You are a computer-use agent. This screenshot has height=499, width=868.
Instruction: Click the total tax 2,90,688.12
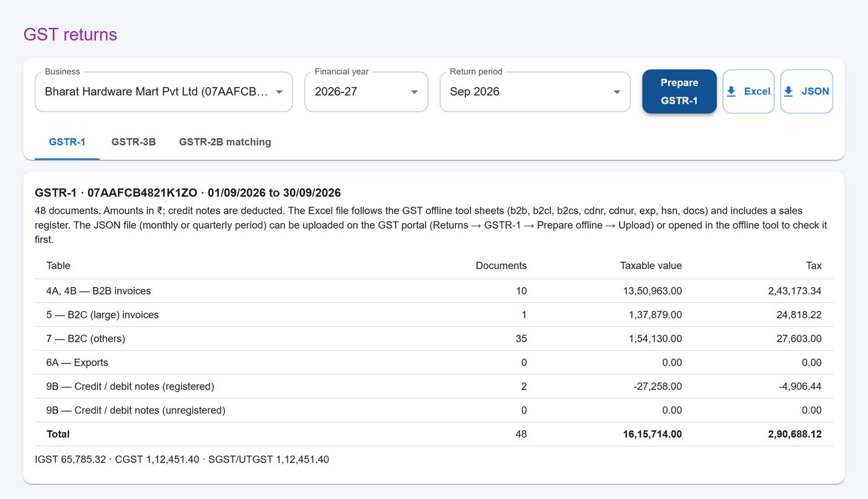point(795,435)
